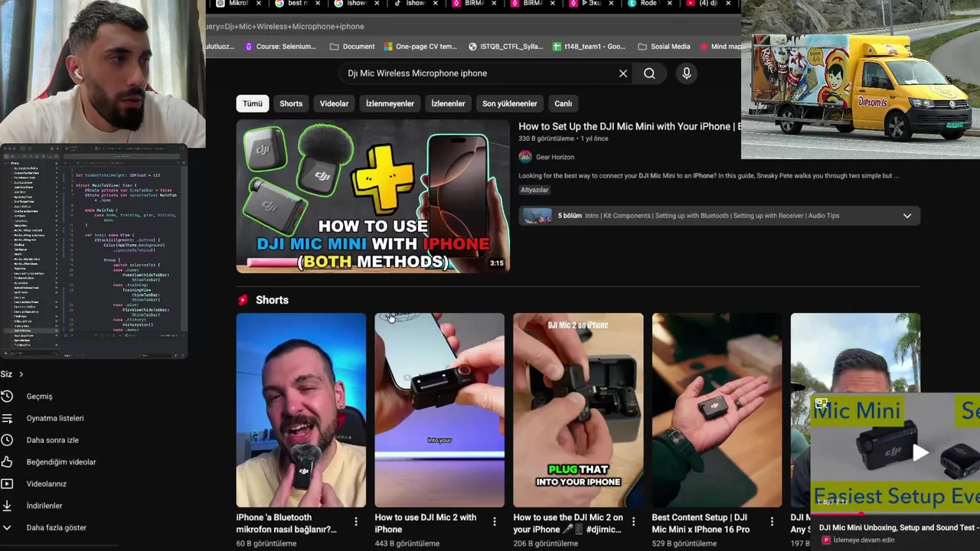Open the Gear Horizon channel name
This screenshot has width=980, height=551.
click(x=555, y=157)
